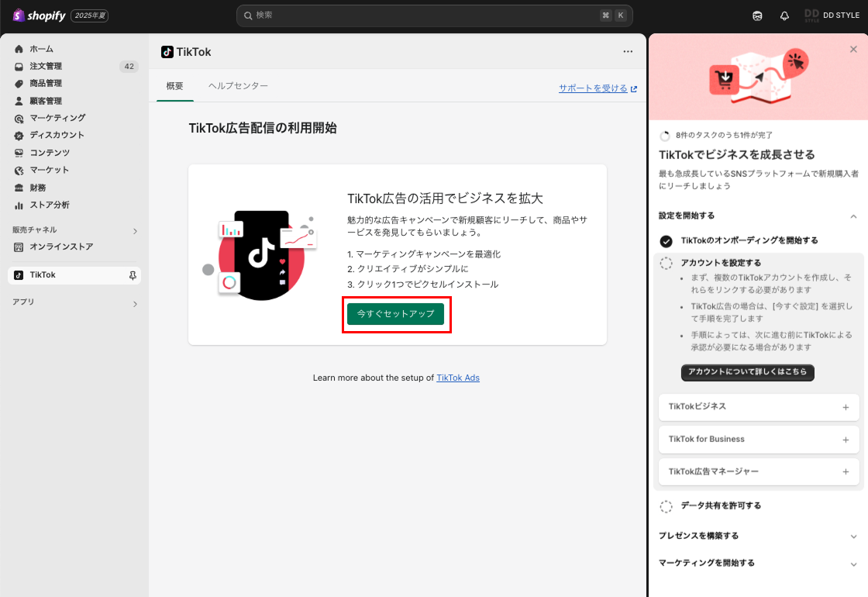Switch to the 概要 tab
This screenshot has height=597, width=868.
pyautogui.click(x=175, y=86)
